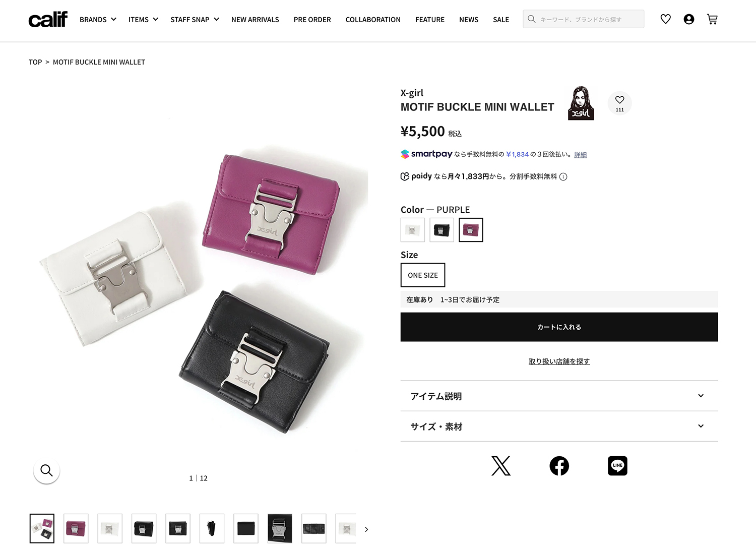Share product on X (Twitter)
The image size is (756, 553).
click(501, 466)
